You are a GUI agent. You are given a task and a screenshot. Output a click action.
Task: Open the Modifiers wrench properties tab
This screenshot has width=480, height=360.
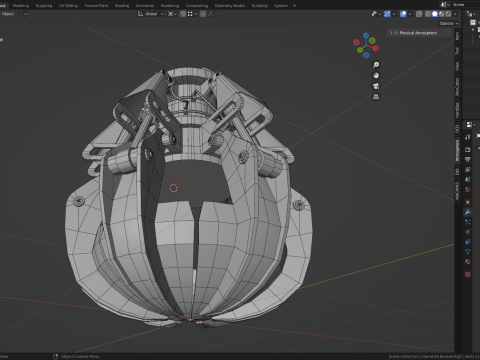click(468, 212)
